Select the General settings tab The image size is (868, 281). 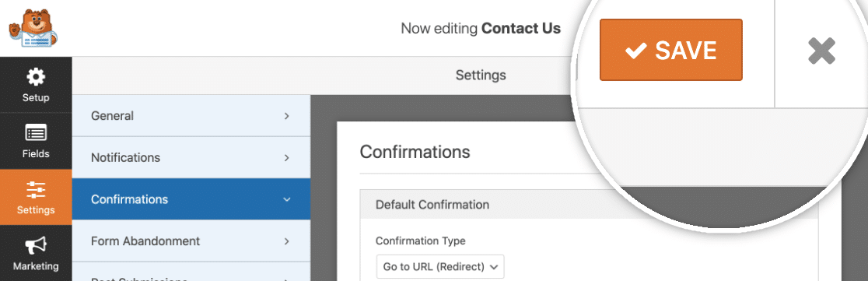point(191,116)
